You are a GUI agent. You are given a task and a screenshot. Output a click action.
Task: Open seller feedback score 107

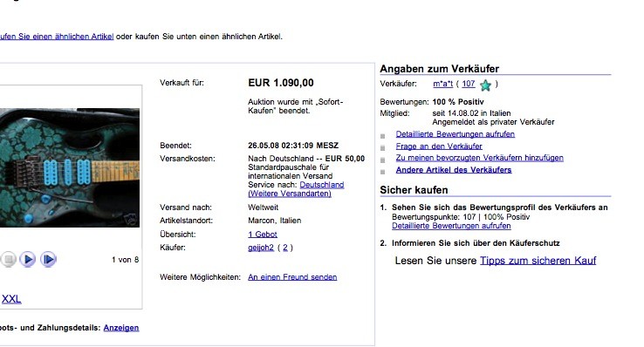tap(469, 84)
